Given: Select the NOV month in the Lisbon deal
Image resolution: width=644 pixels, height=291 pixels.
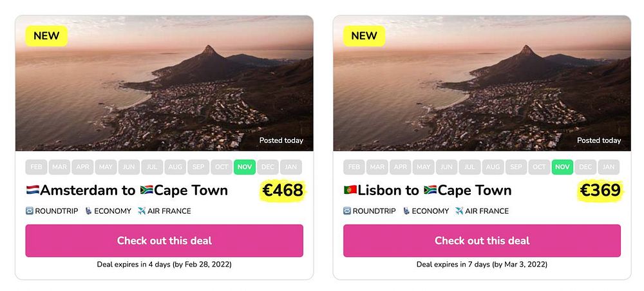Looking at the screenshot, I should point(562,167).
